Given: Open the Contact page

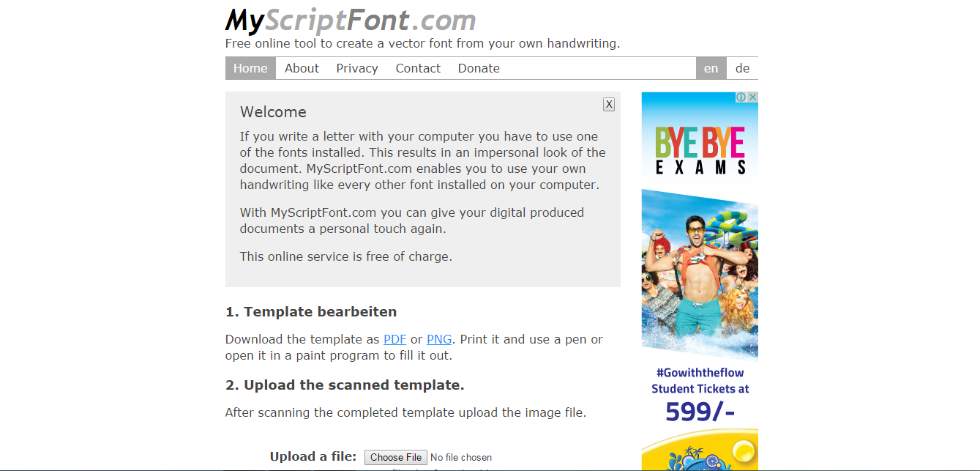Looking at the screenshot, I should click(x=418, y=68).
